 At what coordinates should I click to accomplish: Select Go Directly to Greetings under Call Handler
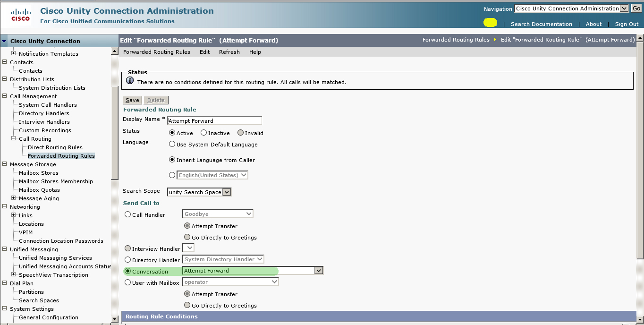pos(187,237)
